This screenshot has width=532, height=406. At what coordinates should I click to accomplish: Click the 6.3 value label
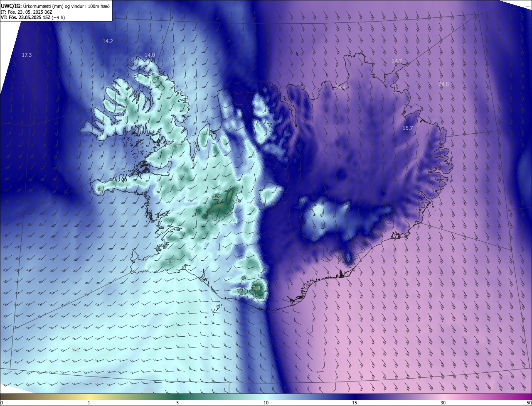pyautogui.click(x=175, y=147)
